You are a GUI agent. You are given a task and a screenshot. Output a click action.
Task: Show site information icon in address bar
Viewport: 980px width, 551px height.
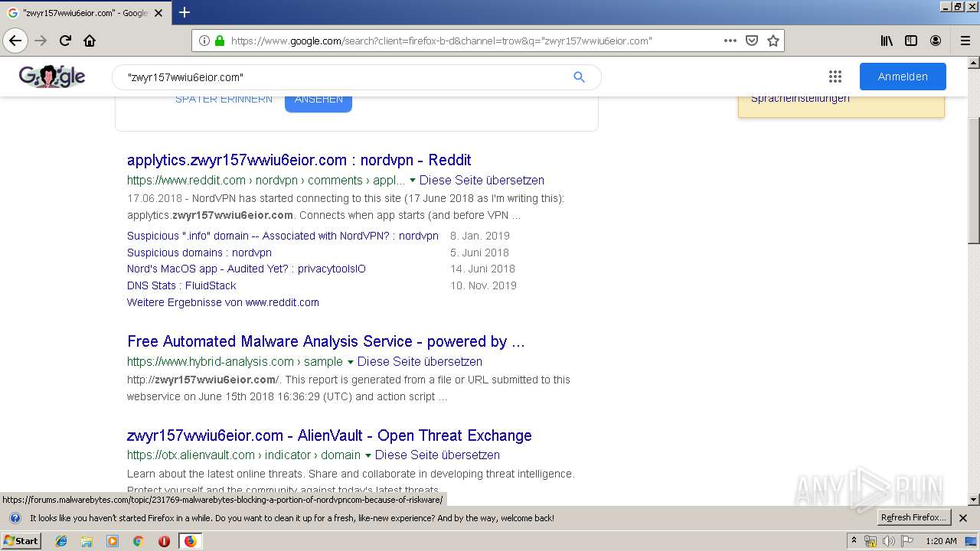(x=204, y=41)
